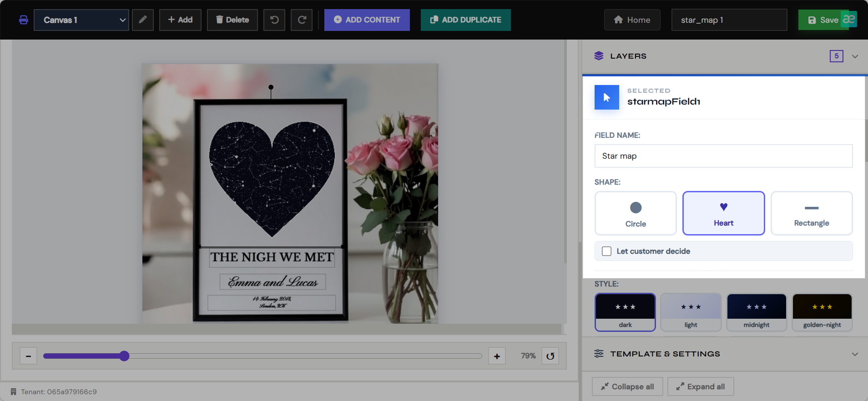Redo the last action

pos(302,20)
